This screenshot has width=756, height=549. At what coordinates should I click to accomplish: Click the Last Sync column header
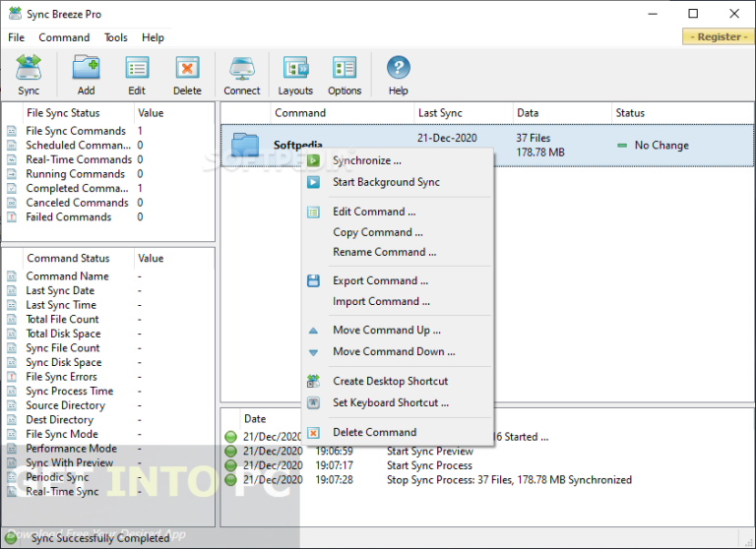[441, 113]
